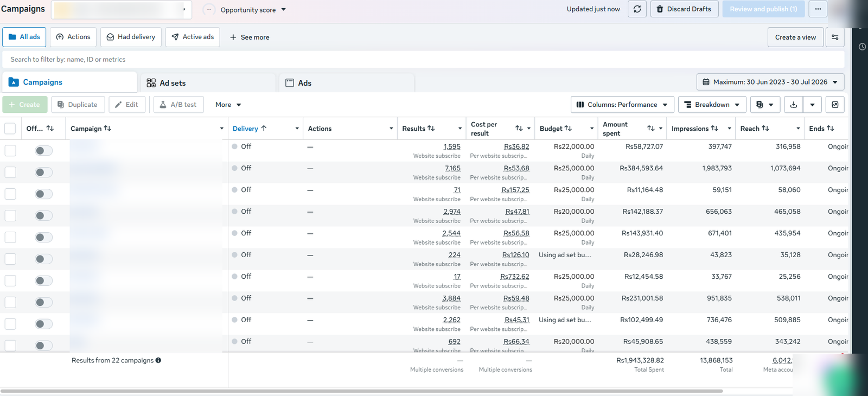Open the account selector dropdown
This screenshot has width=868, height=396.
click(122, 10)
